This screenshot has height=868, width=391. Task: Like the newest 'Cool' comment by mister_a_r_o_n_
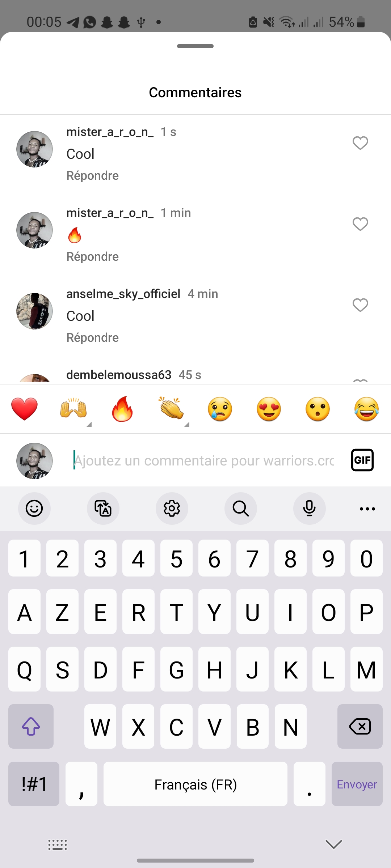coord(360,143)
